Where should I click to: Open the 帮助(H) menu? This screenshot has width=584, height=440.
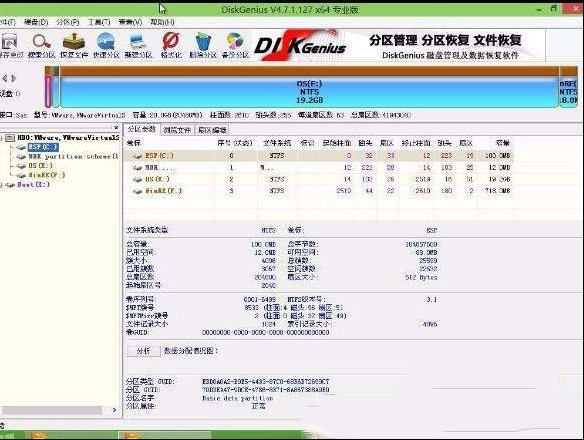tap(162, 22)
